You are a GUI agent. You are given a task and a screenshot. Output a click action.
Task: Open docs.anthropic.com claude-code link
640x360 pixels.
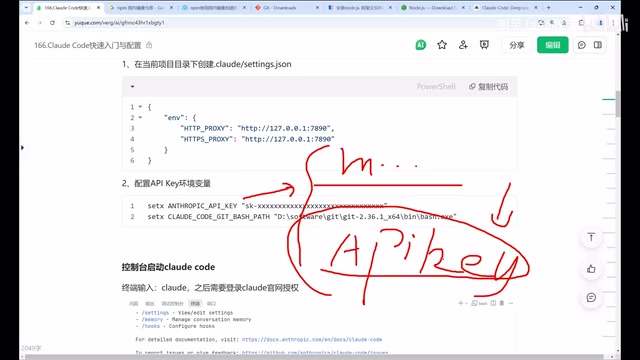click(x=312, y=339)
